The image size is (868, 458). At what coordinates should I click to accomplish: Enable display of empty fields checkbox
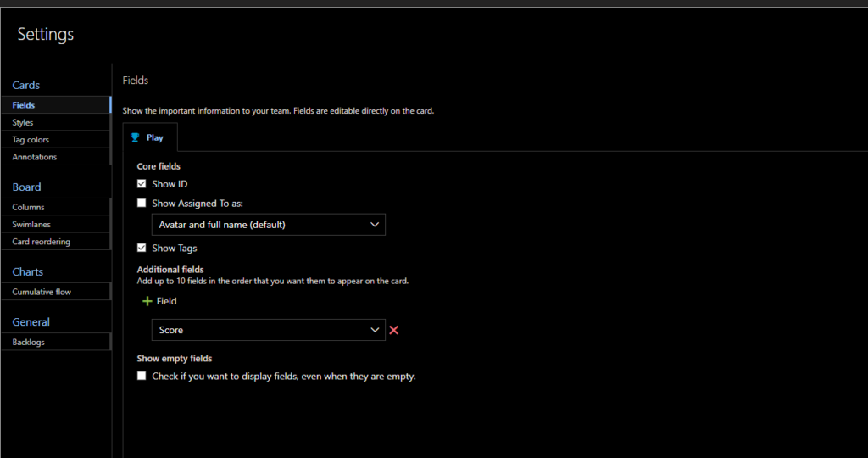tap(142, 376)
